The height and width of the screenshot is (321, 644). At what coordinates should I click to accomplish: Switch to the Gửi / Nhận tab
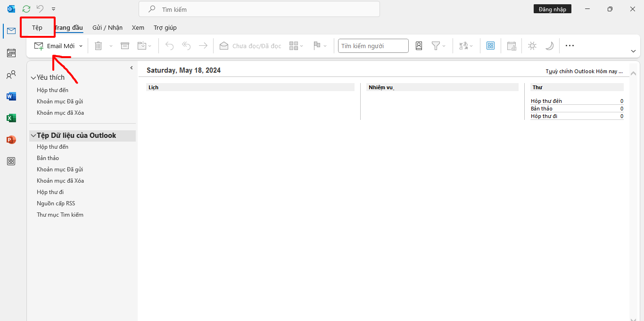pos(107,28)
